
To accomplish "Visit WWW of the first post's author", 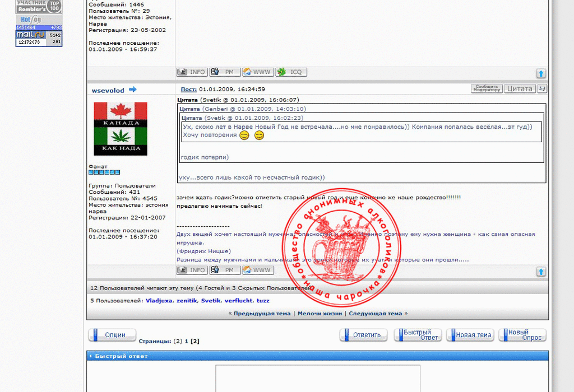I will [x=258, y=72].
